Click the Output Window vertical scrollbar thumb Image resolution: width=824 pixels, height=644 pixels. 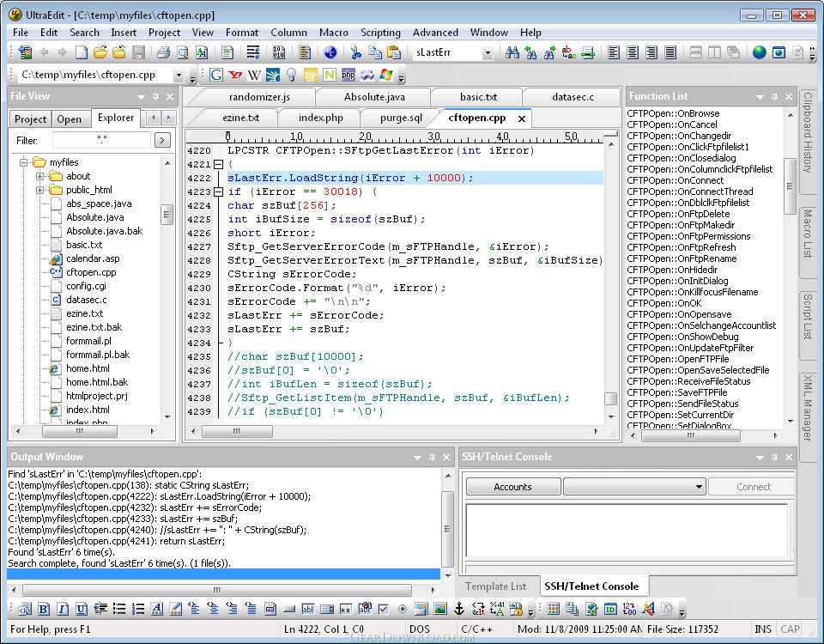point(447,529)
